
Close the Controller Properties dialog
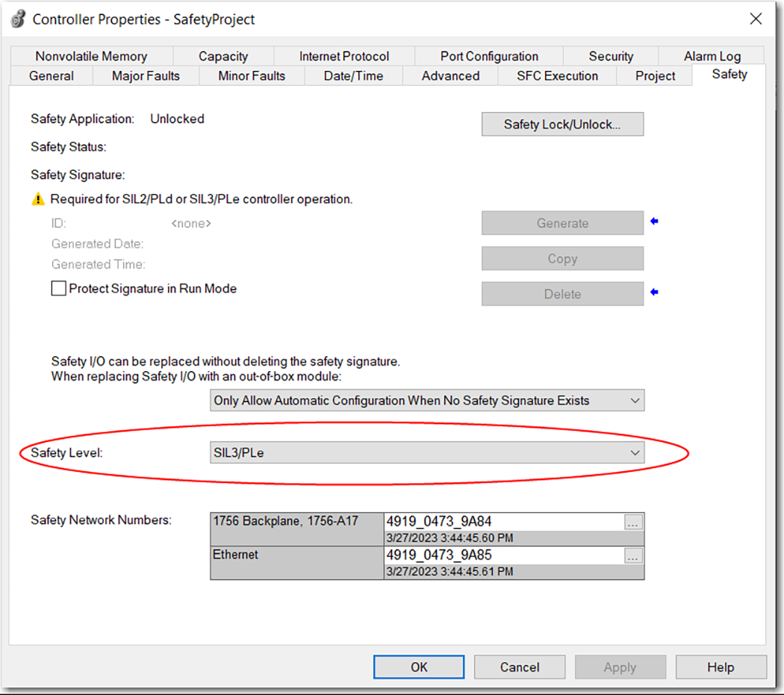click(x=756, y=19)
